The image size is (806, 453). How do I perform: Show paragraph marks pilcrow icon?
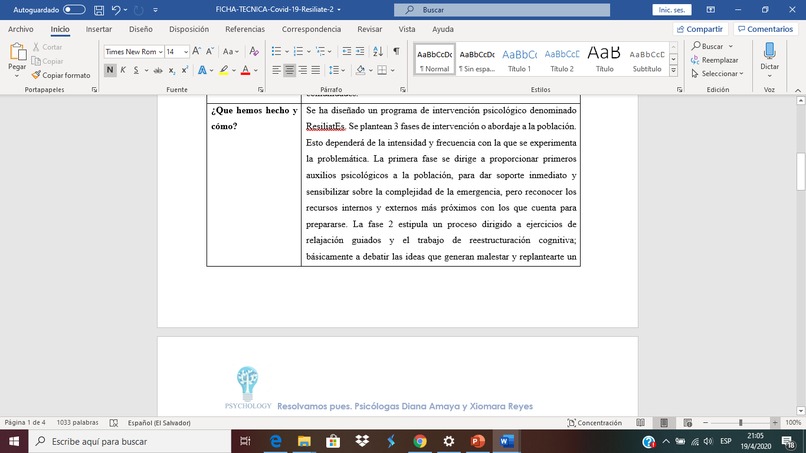(396, 51)
